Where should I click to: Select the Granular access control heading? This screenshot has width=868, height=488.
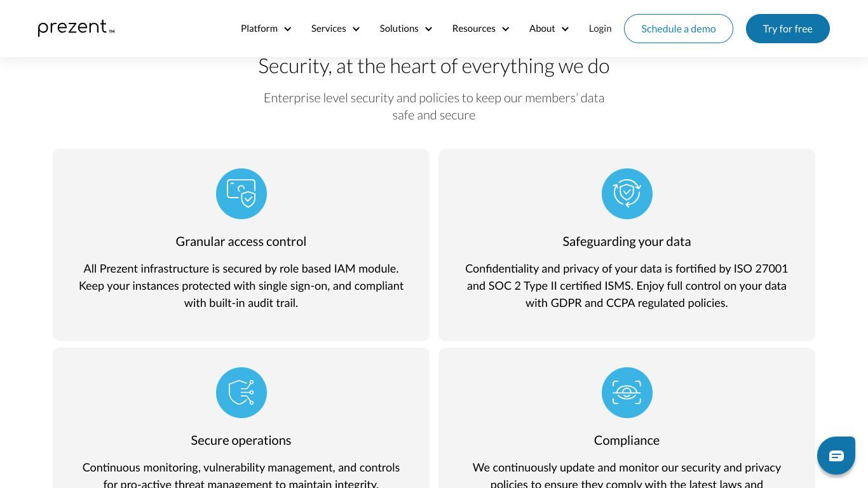pyautogui.click(x=241, y=241)
